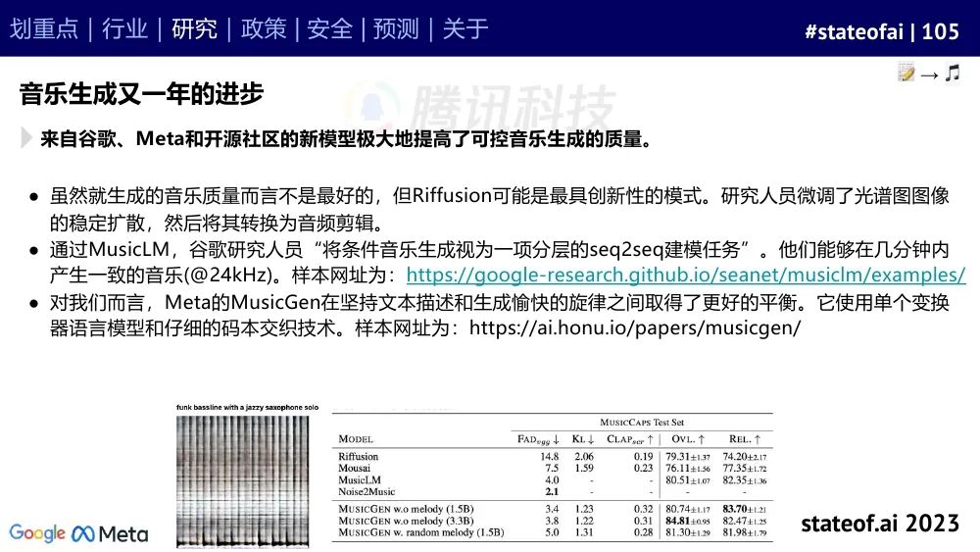Select MusicGen w.o melody (3.3B) row
The width and height of the screenshot is (980, 552).
click(553, 521)
